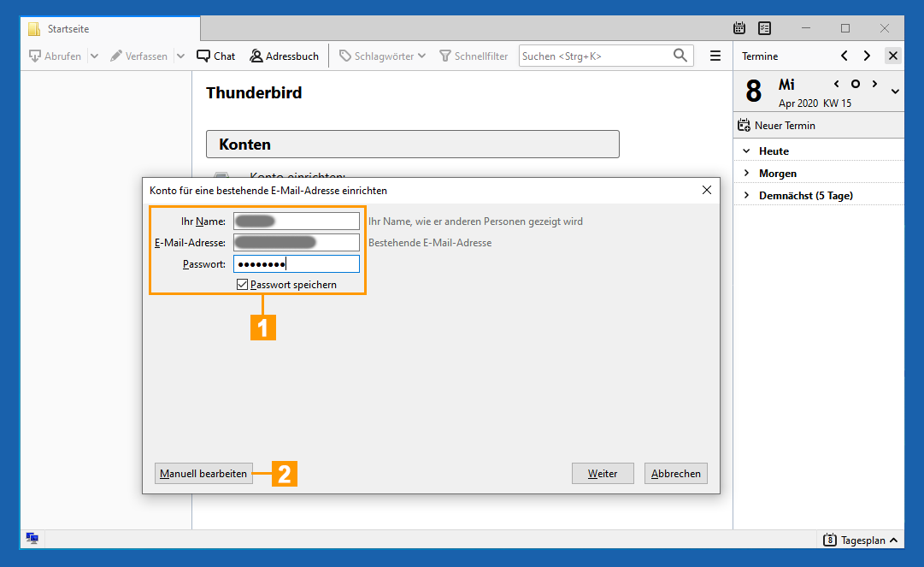
Task: Click the Weiter button
Action: [x=603, y=474]
